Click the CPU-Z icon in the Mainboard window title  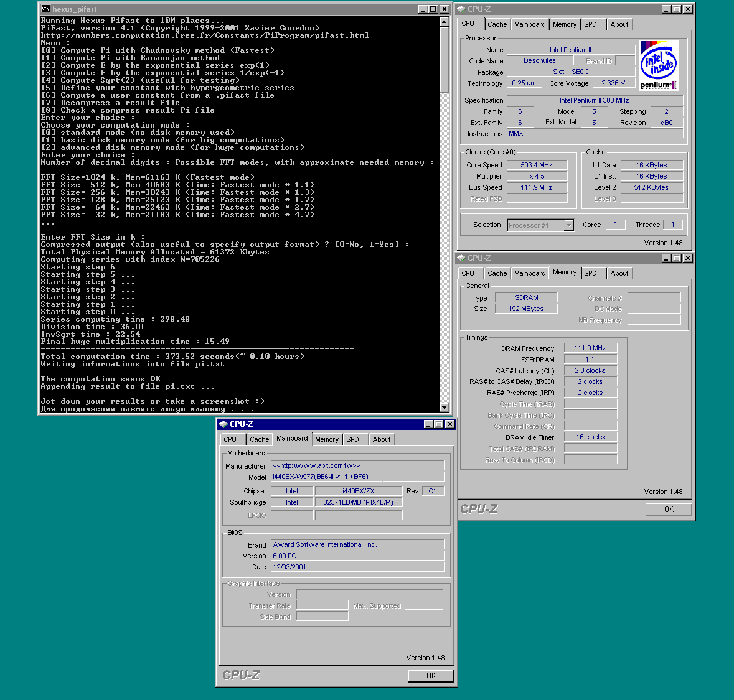pos(223,424)
